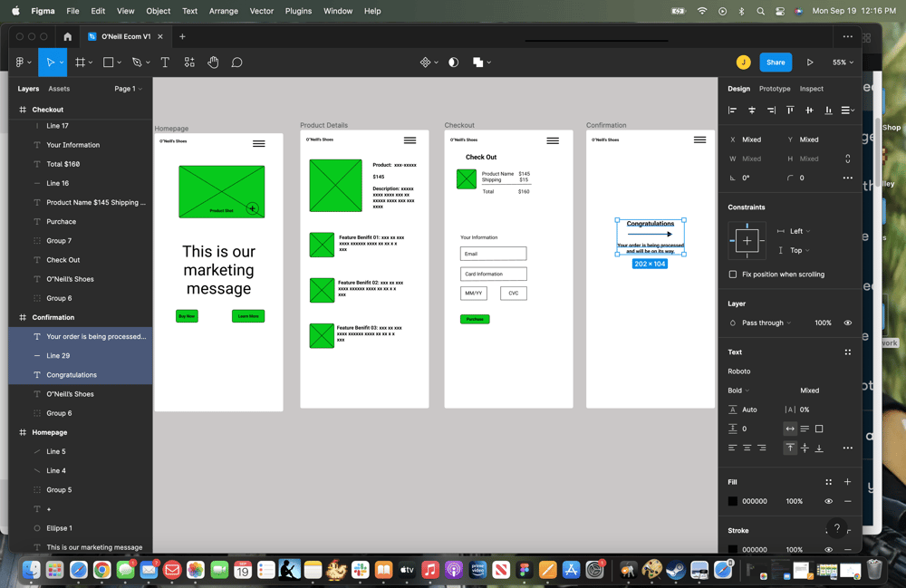Screen dimensions: 906x588
Task: Select the Pen tool
Action: (x=136, y=62)
